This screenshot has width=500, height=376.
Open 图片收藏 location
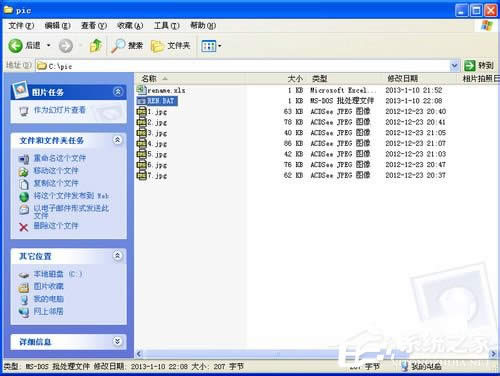coord(49,286)
